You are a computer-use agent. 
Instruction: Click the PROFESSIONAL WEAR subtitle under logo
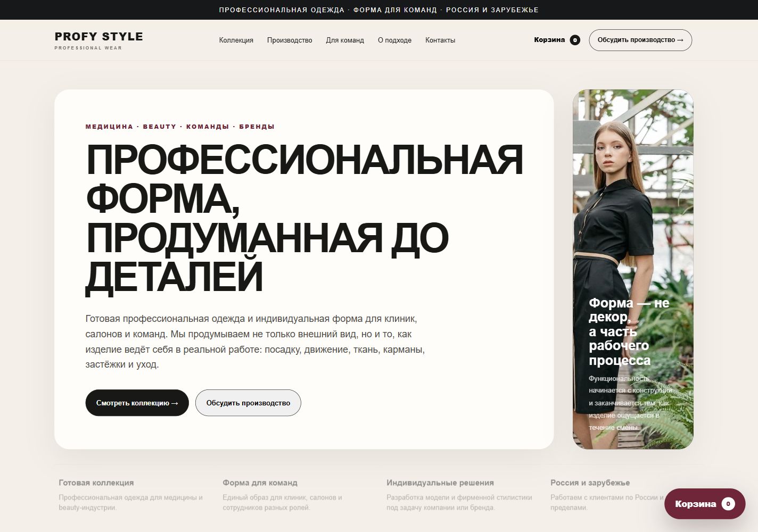click(x=88, y=48)
